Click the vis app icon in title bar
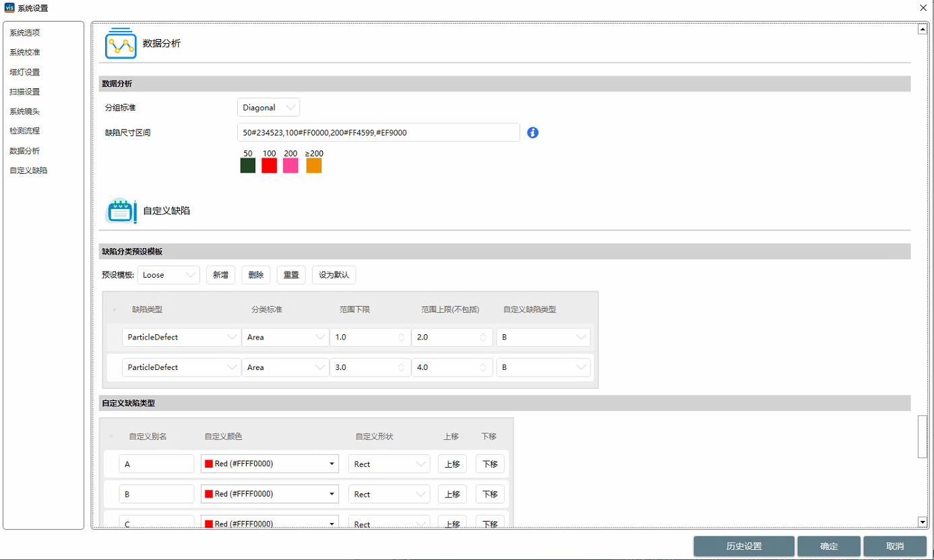 coord(9,8)
